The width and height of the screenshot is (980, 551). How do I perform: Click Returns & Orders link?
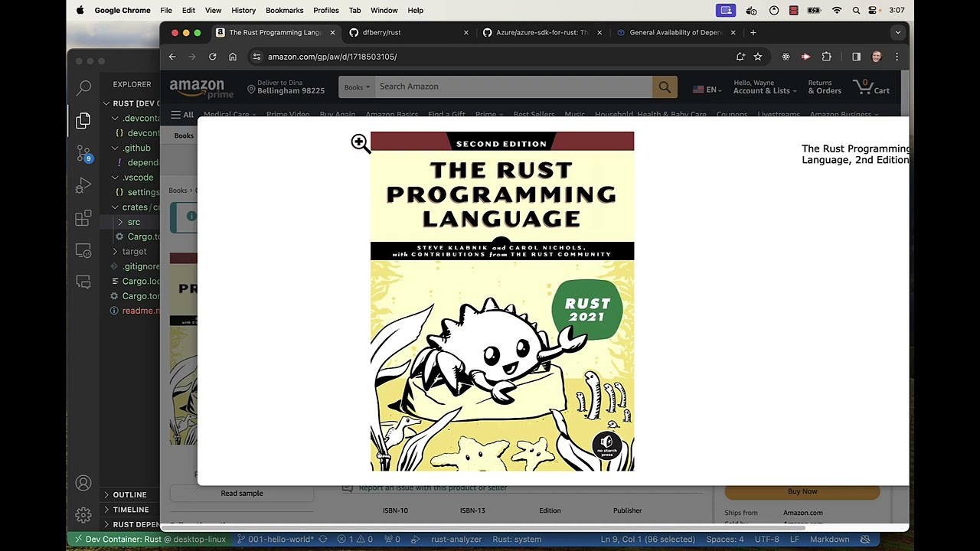[x=825, y=86]
